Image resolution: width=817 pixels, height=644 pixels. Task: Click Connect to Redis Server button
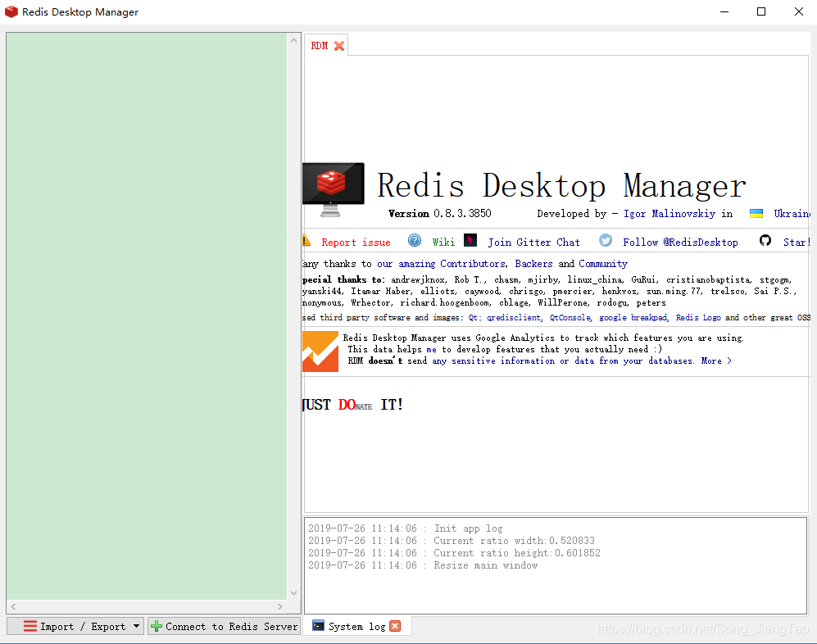click(x=225, y=626)
